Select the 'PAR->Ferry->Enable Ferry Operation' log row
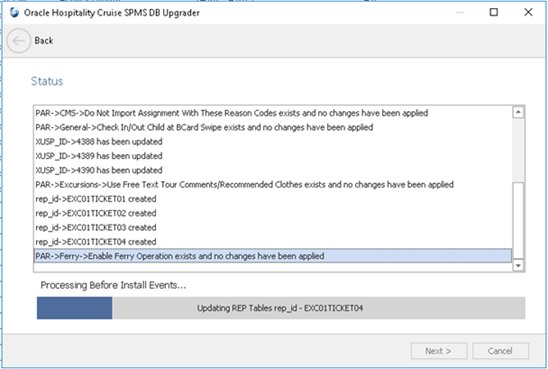Image resolution: width=548 pixels, height=369 pixels. [x=273, y=256]
